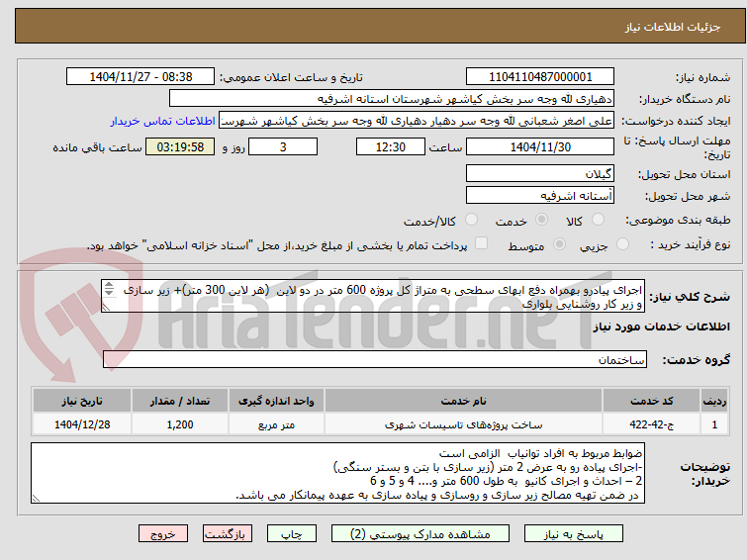Click the row number 1 cell
This screenshot has width=747, height=560.
(714, 424)
